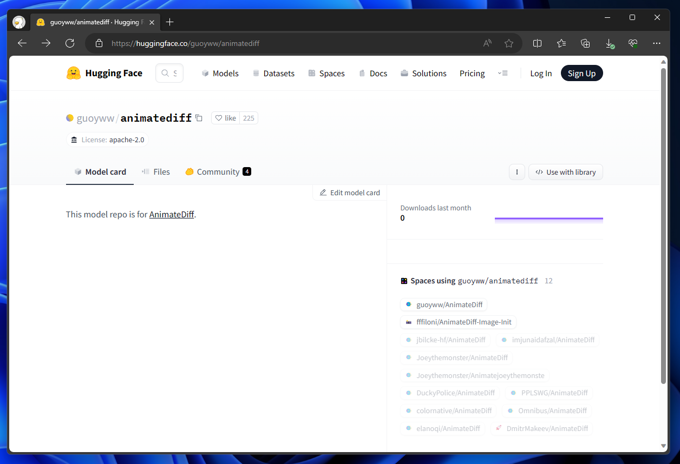Focus the Hugging Face search field
The width and height of the screenshot is (680, 464).
169,73
